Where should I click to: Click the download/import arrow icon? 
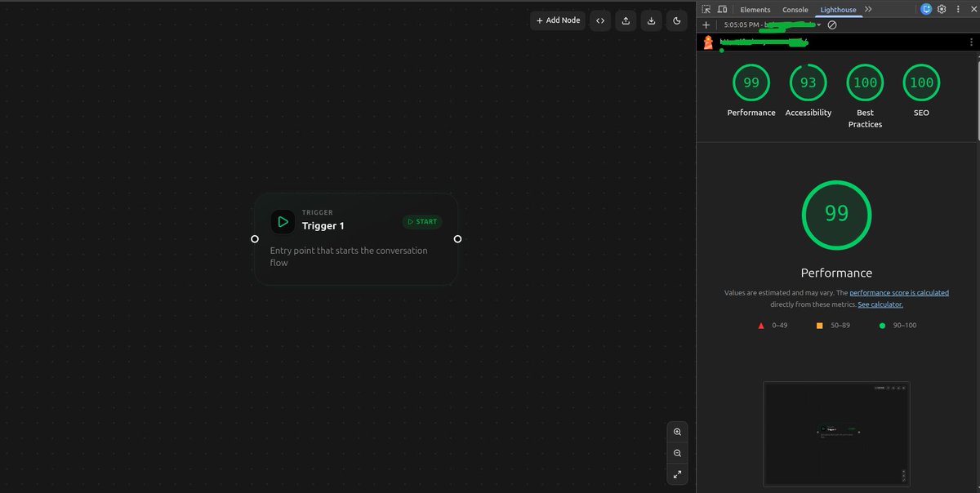pos(651,20)
